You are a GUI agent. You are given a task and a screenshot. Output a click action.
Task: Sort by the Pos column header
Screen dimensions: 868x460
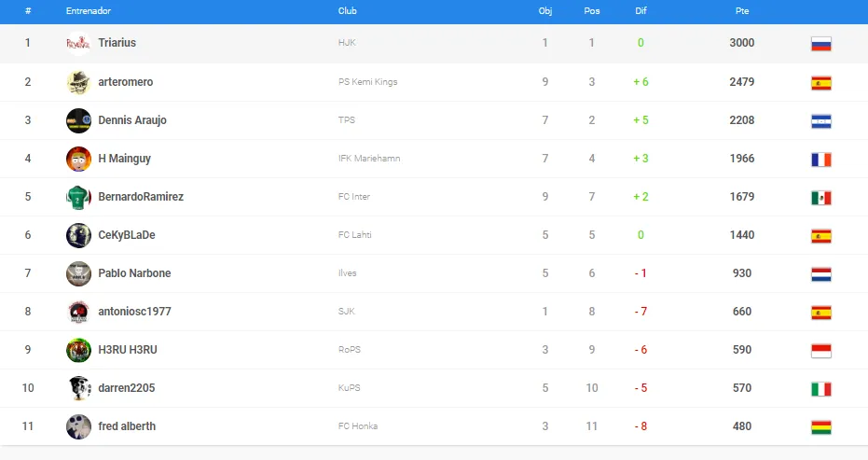click(x=592, y=11)
